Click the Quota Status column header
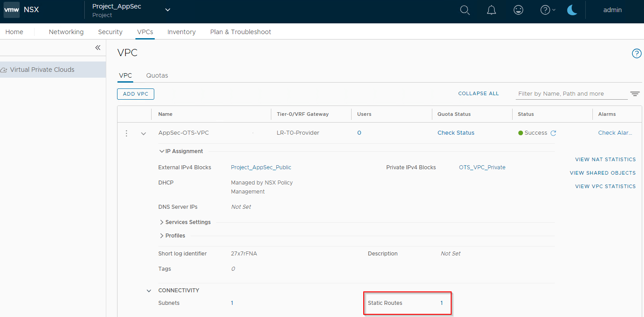The image size is (644, 317). pos(454,114)
